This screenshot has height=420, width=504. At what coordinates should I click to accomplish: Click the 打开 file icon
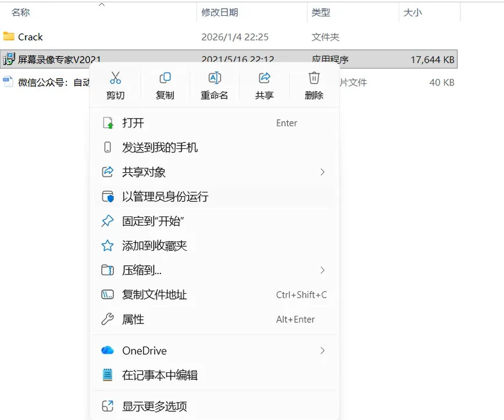[x=108, y=123]
